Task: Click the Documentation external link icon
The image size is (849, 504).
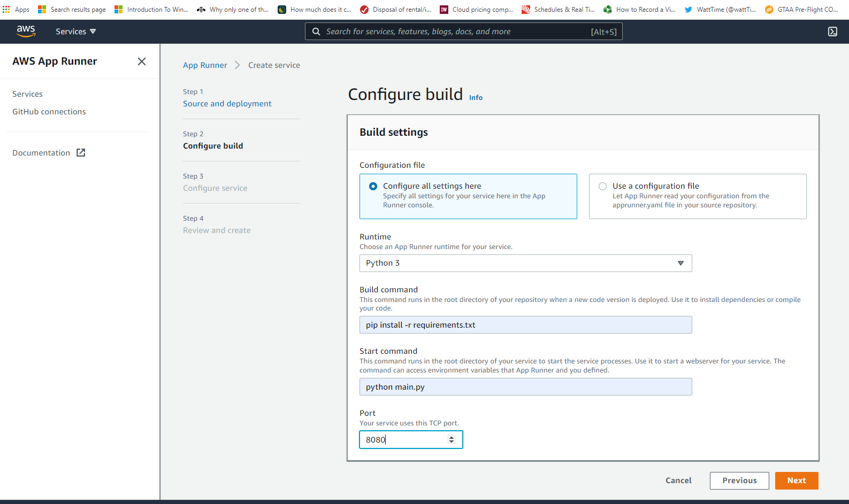Action: pyautogui.click(x=81, y=153)
